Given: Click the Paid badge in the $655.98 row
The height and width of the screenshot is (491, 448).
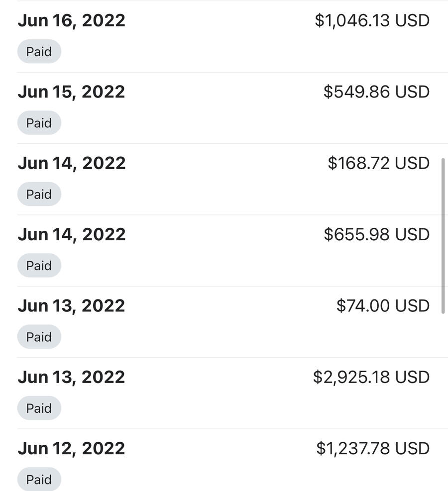Looking at the screenshot, I should (39, 266).
